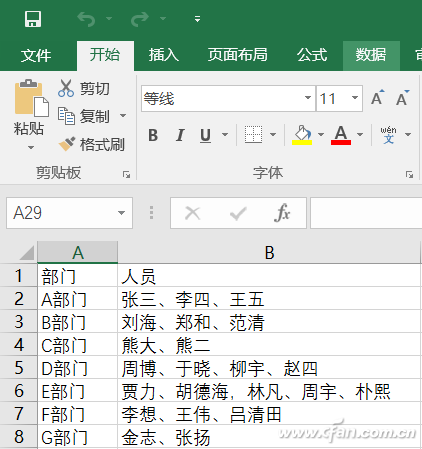The height and width of the screenshot is (449, 422).
Task: Open 剪贴板 dialog launcher
Action: [x=126, y=174]
